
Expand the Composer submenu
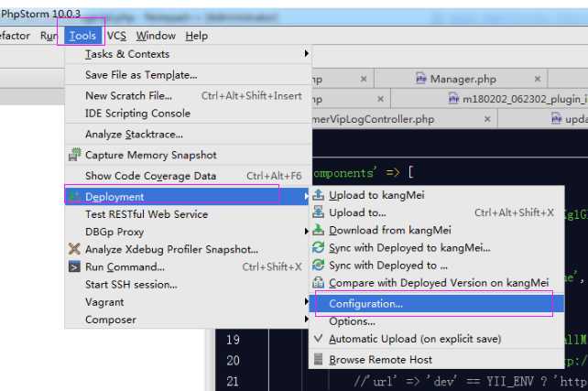[x=189, y=320]
